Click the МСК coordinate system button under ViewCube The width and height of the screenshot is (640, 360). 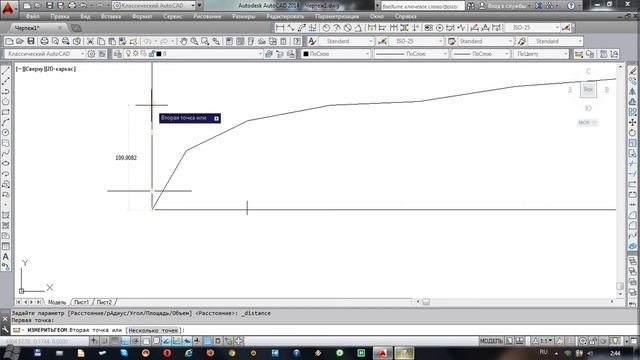click(587, 122)
